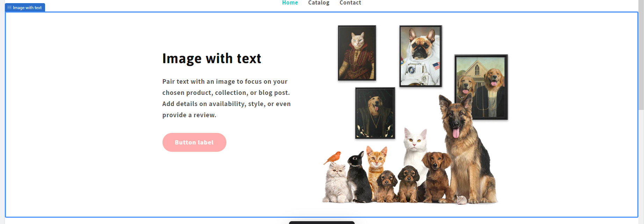Open the Catalog navigation link

[319, 3]
